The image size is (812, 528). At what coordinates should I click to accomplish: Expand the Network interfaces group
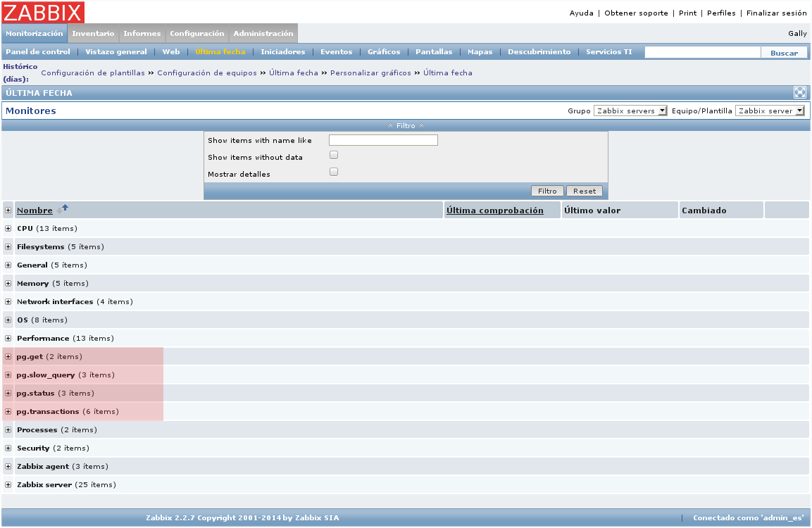8,302
